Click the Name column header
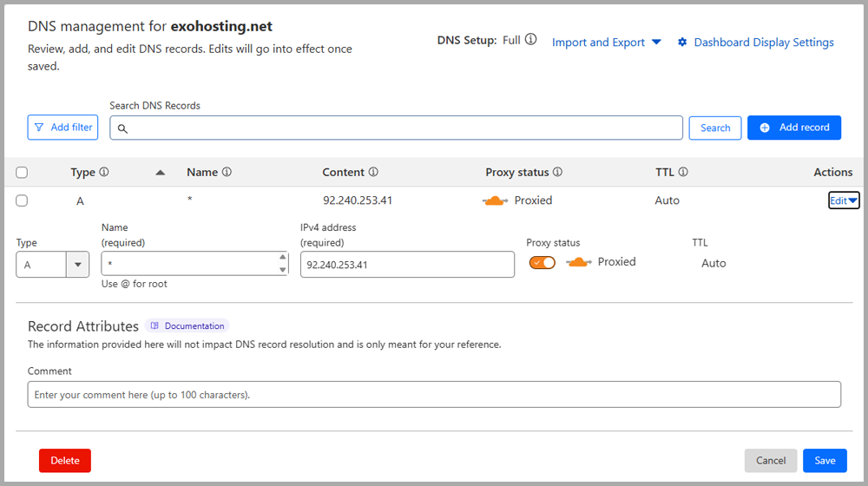 tap(202, 172)
